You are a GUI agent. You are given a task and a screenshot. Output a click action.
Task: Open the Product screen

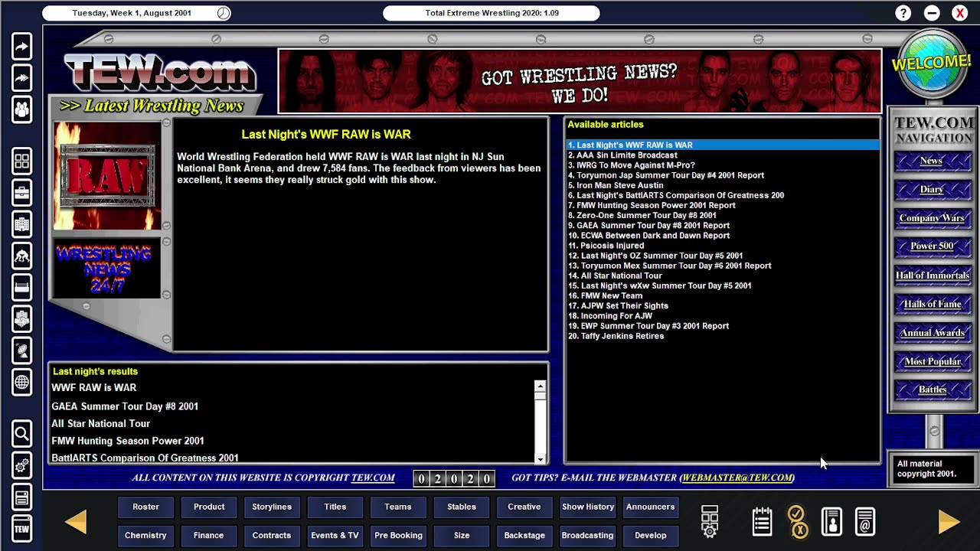(209, 507)
